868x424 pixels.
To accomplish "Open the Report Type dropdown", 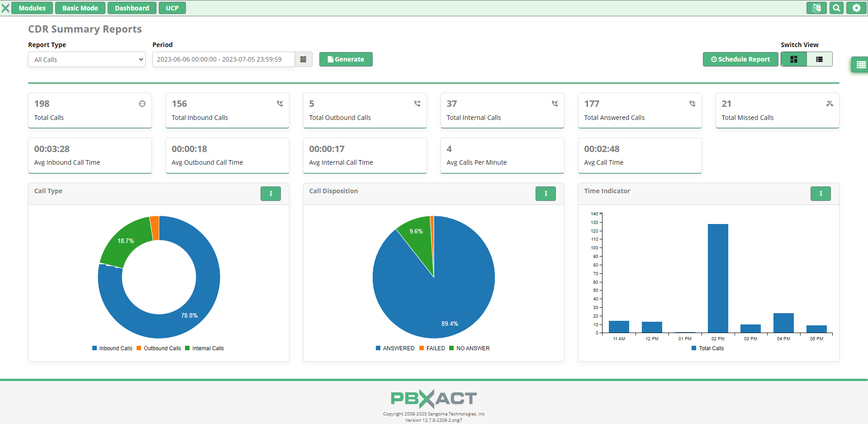I will [x=86, y=59].
